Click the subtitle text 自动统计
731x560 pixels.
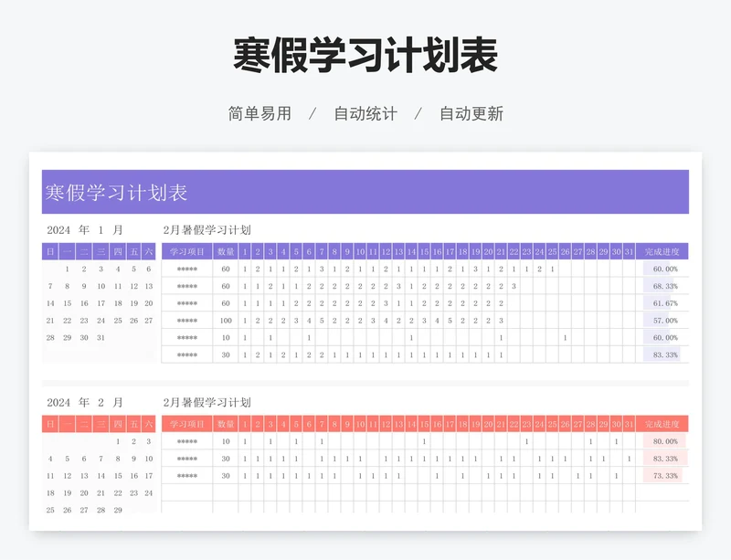tap(365, 114)
